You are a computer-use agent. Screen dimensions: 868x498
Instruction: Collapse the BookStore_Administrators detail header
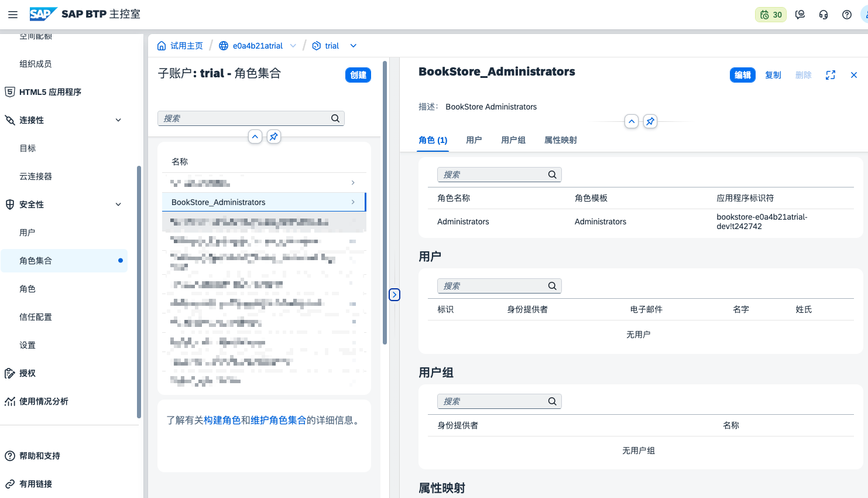[632, 121]
